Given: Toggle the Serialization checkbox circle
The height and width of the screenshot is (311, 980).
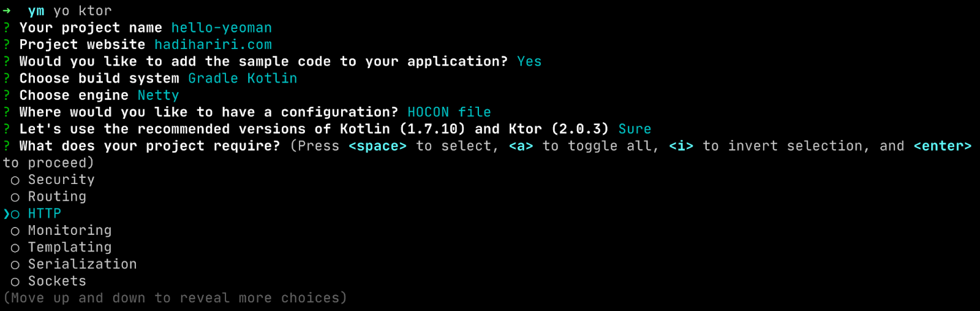Looking at the screenshot, I should point(15,265).
